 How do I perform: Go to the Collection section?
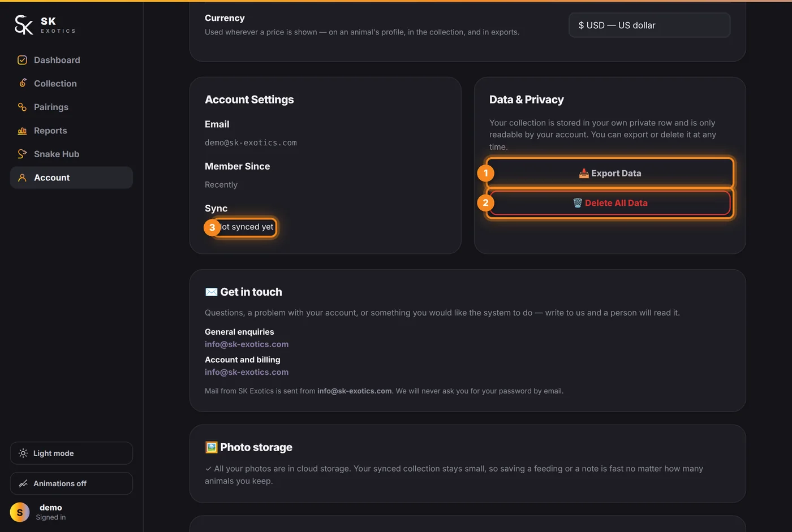pyautogui.click(x=71, y=83)
